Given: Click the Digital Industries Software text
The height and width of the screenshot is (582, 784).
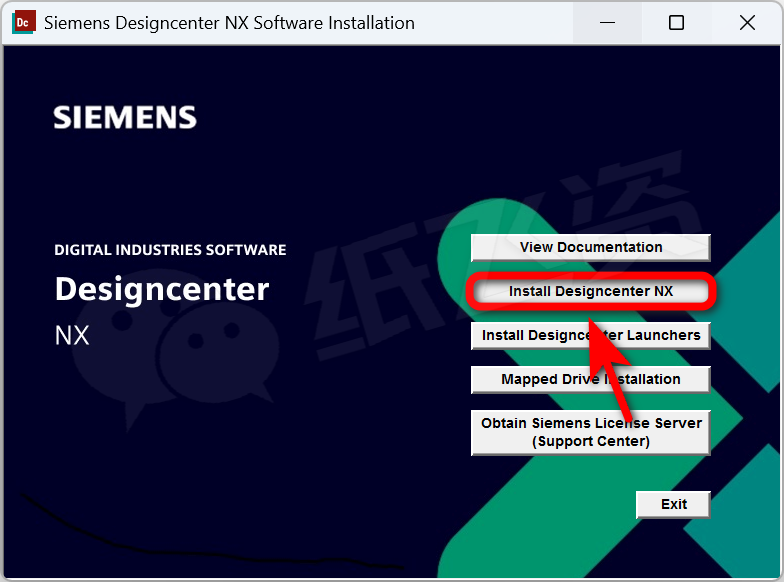Looking at the screenshot, I should (170, 250).
